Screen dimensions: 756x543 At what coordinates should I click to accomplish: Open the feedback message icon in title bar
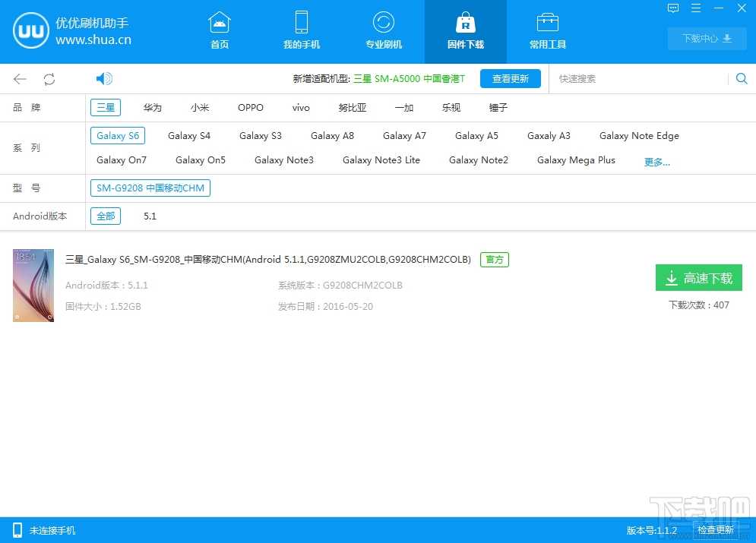click(x=673, y=8)
